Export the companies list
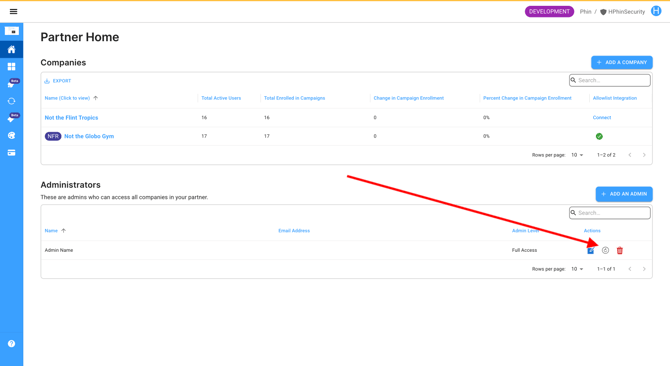The image size is (670, 366). 58,81
